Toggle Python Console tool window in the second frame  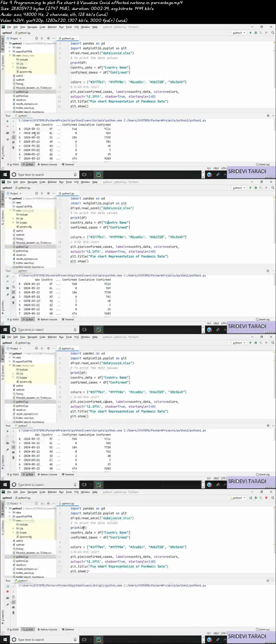47,319
